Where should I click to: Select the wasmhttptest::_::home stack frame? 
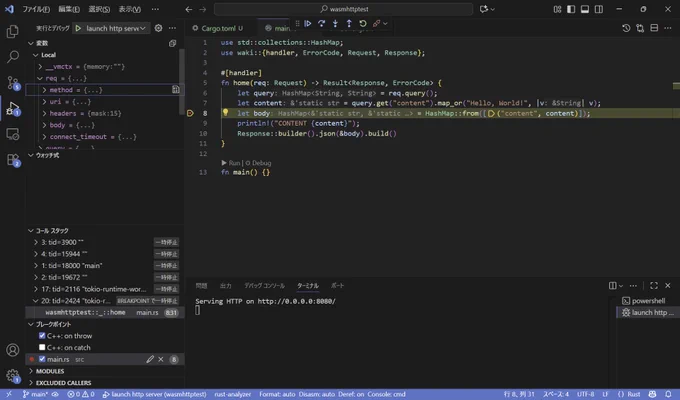[x=105, y=312]
